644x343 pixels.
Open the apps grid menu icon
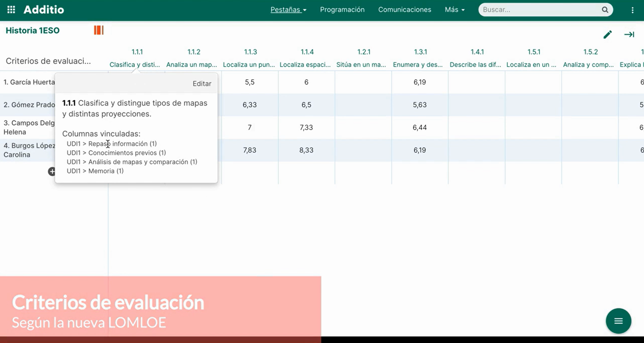(11, 10)
